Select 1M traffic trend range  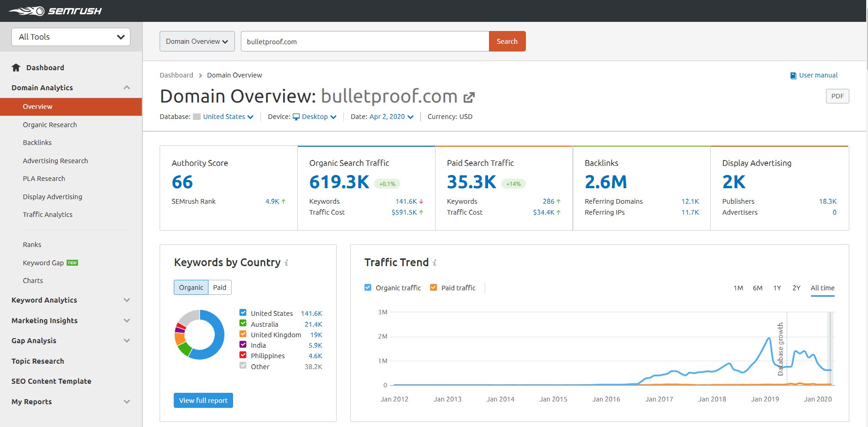(x=738, y=288)
